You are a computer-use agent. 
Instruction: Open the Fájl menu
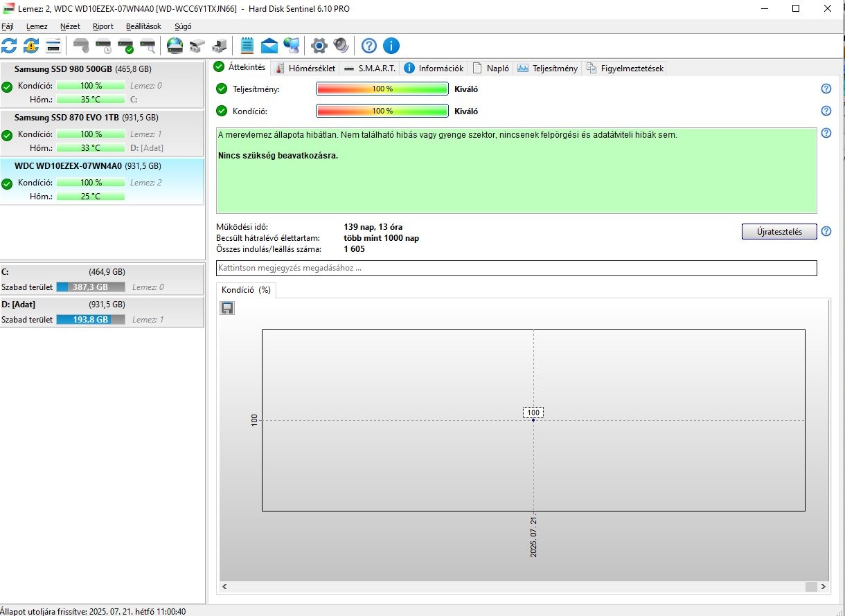click(x=8, y=26)
